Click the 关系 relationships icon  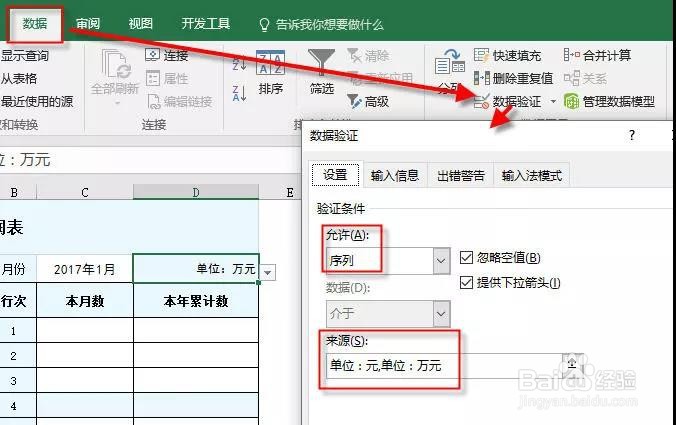click(x=572, y=78)
